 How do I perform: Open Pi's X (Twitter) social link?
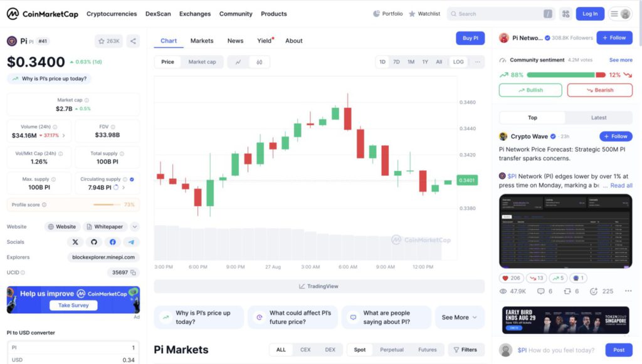pyautogui.click(x=75, y=242)
